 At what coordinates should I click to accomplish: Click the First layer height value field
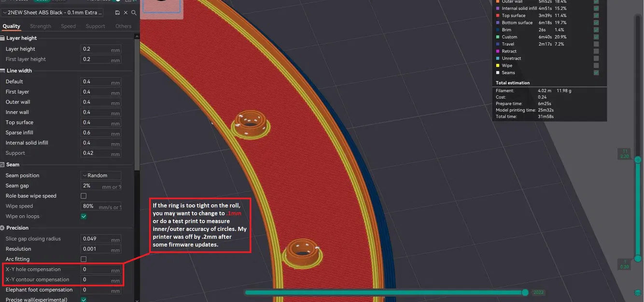[100, 59]
